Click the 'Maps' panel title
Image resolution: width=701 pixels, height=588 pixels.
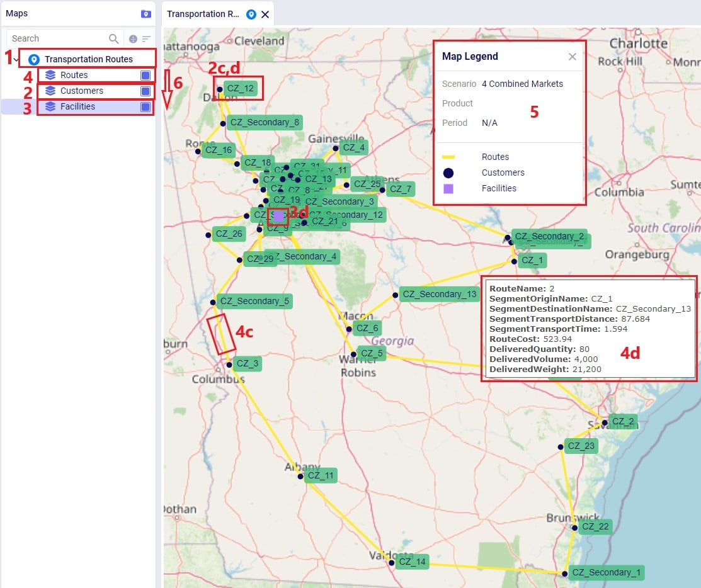tap(16, 13)
